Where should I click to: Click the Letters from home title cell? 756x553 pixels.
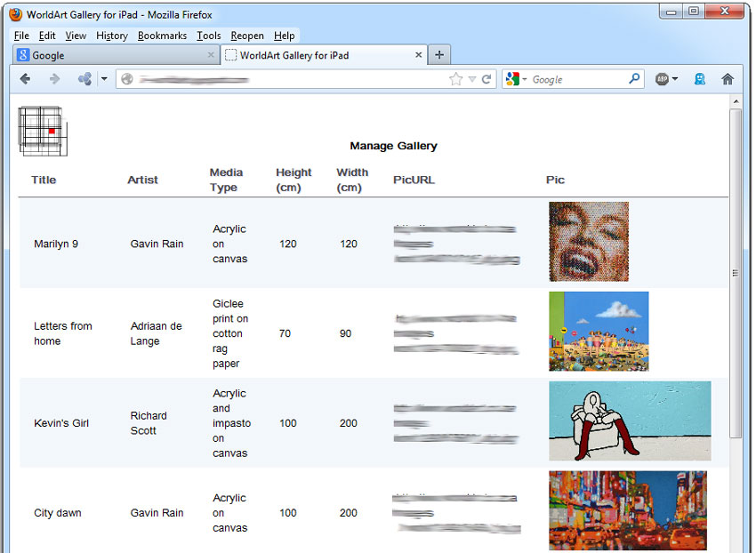click(62, 333)
